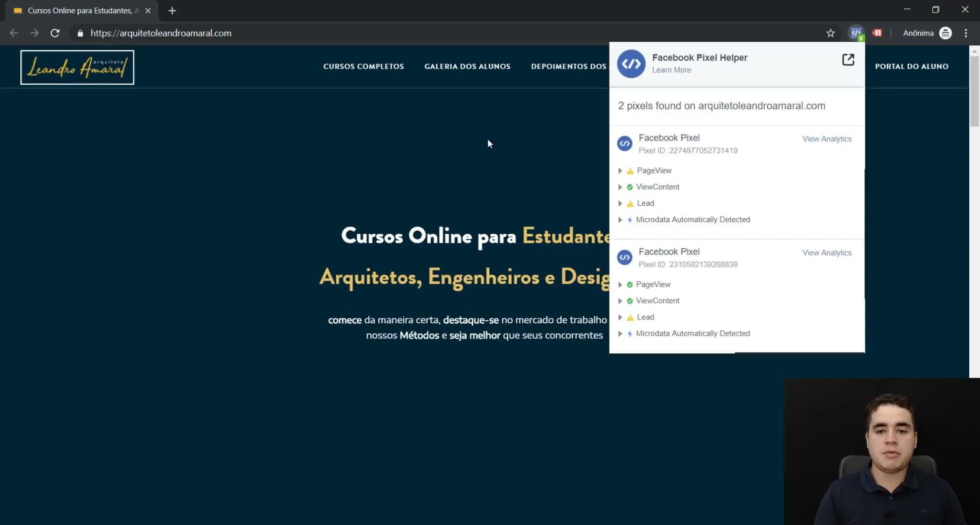Expand ViewContent event of first pixel
Viewport: 980px width, 525px height.
[x=620, y=187]
